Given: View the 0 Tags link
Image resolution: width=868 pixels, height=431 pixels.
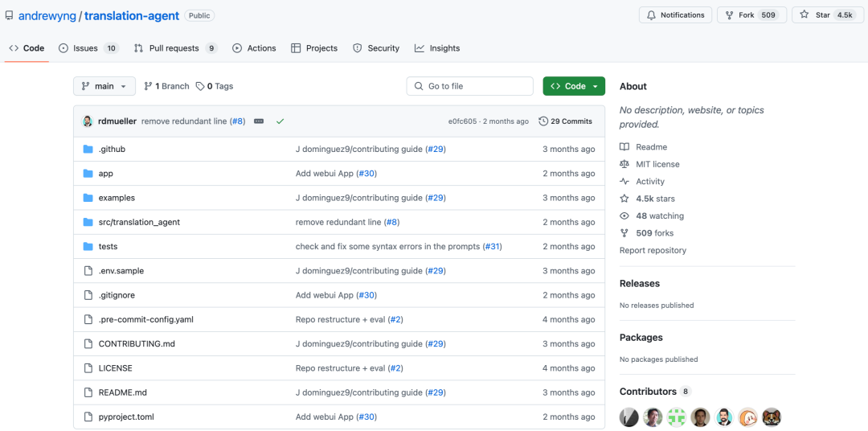Looking at the screenshot, I should (215, 86).
